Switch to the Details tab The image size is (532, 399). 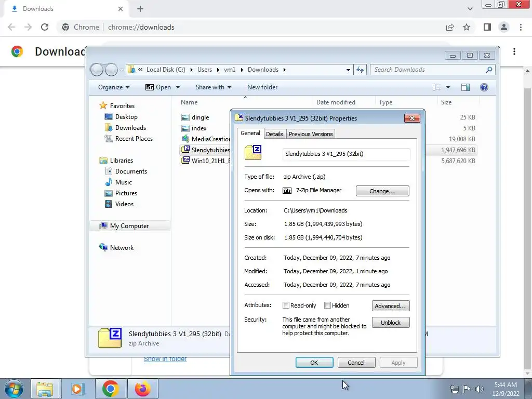point(274,134)
